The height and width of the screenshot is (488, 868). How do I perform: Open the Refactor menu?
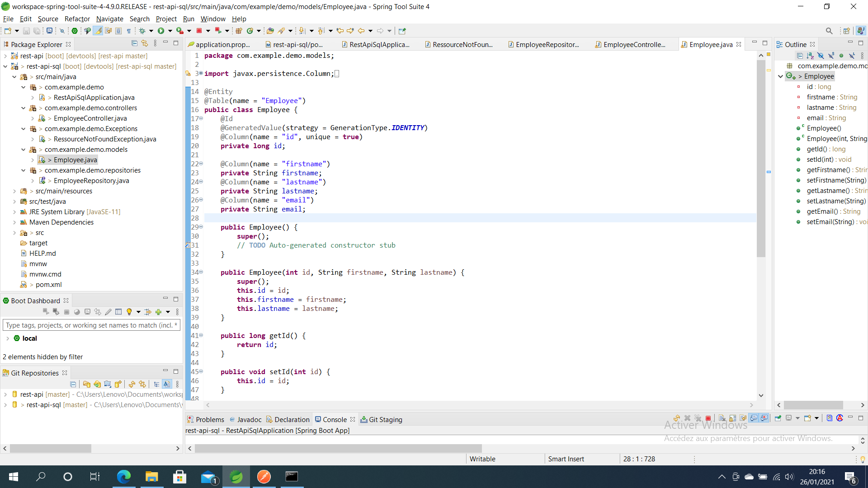tap(77, 19)
